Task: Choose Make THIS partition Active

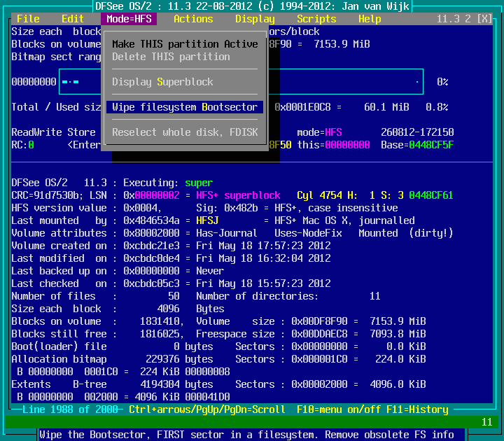Action: click(x=185, y=44)
